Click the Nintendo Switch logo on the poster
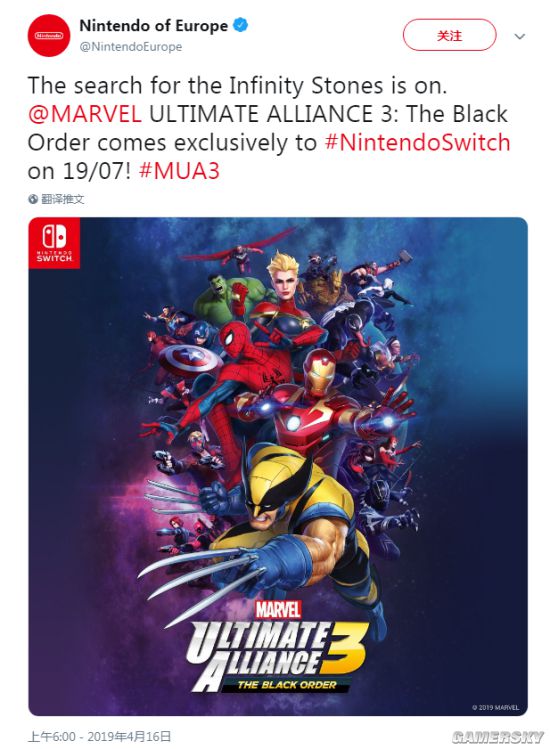 point(54,243)
